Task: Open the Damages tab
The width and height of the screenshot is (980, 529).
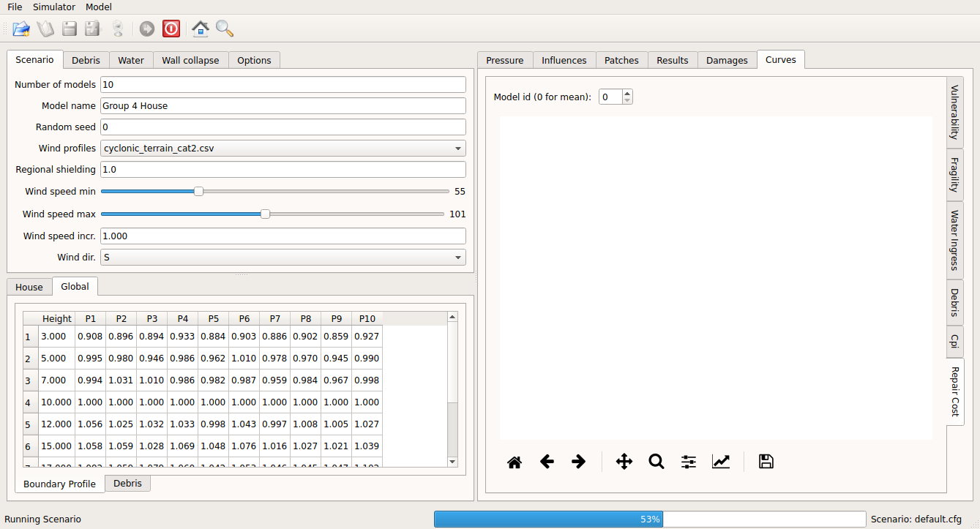Action: pos(727,60)
